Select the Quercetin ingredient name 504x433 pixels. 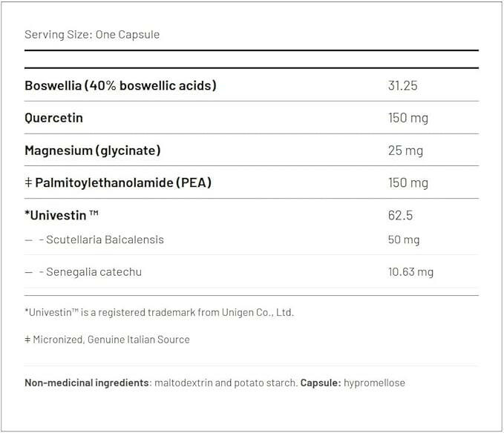click(x=53, y=118)
